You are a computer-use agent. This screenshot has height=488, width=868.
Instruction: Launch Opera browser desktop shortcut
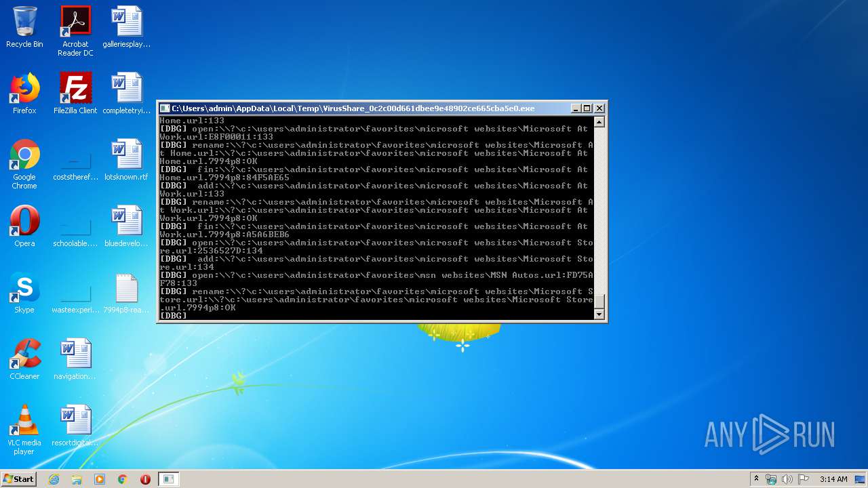click(24, 227)
